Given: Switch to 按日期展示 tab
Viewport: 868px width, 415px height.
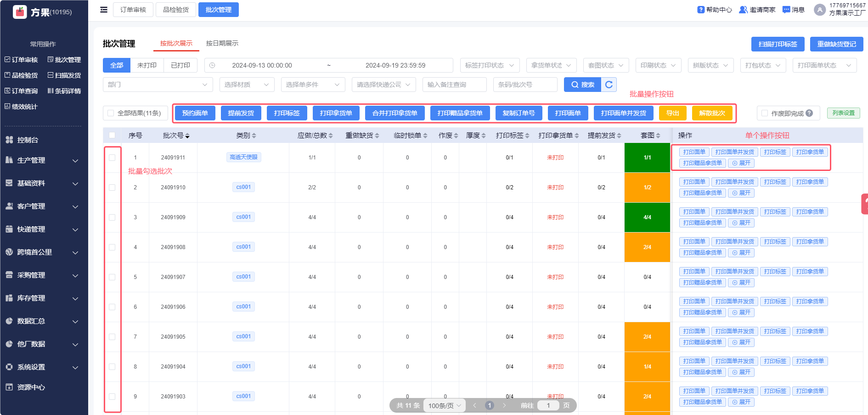Looking at the screenshot, I should (x=222, y=43).
